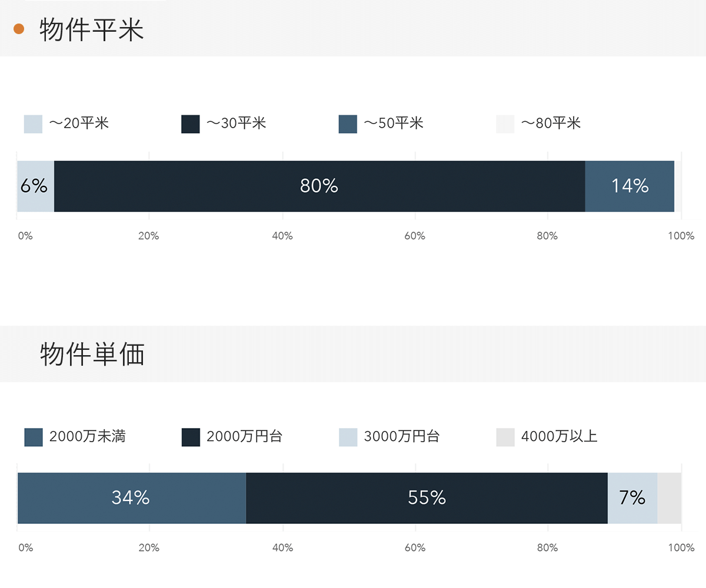
Task: Click the 2000万円台 legend label text
Action: (245, 437)
